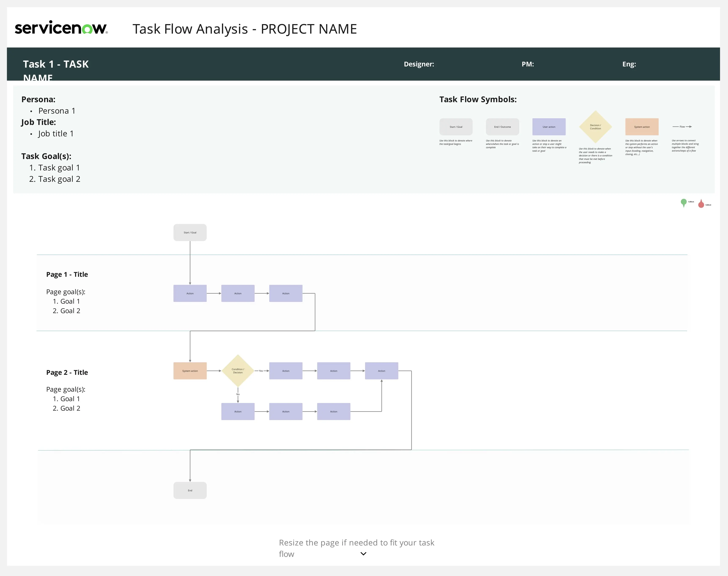Screen dimensions: 728x576
Task: Click the End block at flow bottom
Action: [190, 490]
